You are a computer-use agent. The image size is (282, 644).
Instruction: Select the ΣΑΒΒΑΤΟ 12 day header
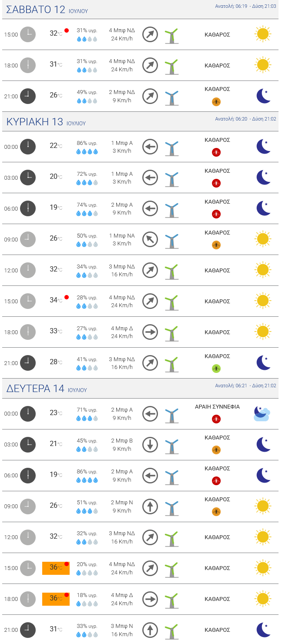click(x=36, y=10)
